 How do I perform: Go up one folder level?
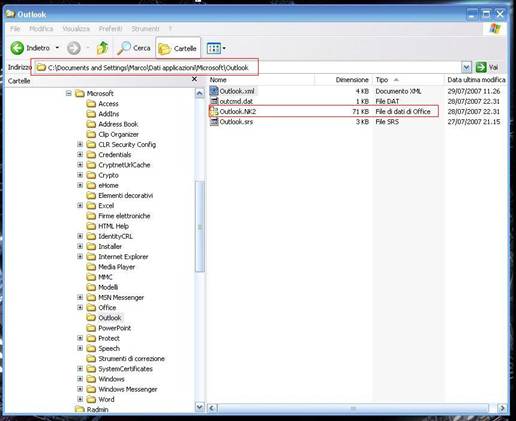tap(102, 48)
